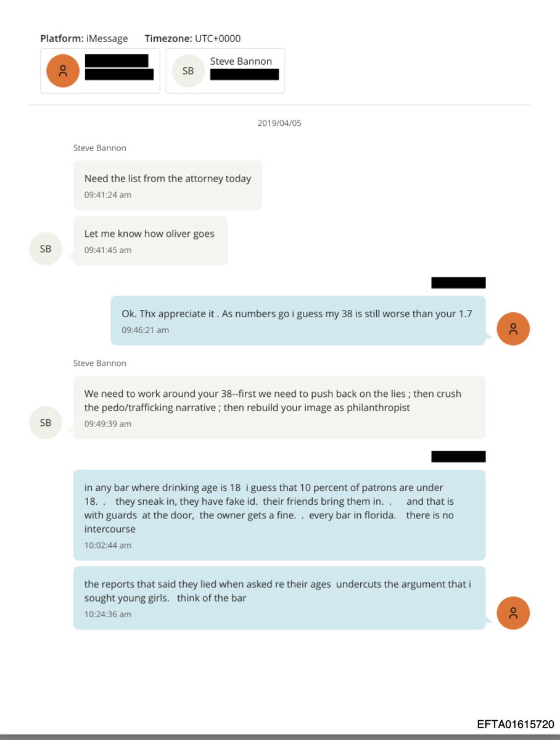
Task: Click the 'think of the bar' message bubble
Action: pyautogui.click(x=279, y=597)
